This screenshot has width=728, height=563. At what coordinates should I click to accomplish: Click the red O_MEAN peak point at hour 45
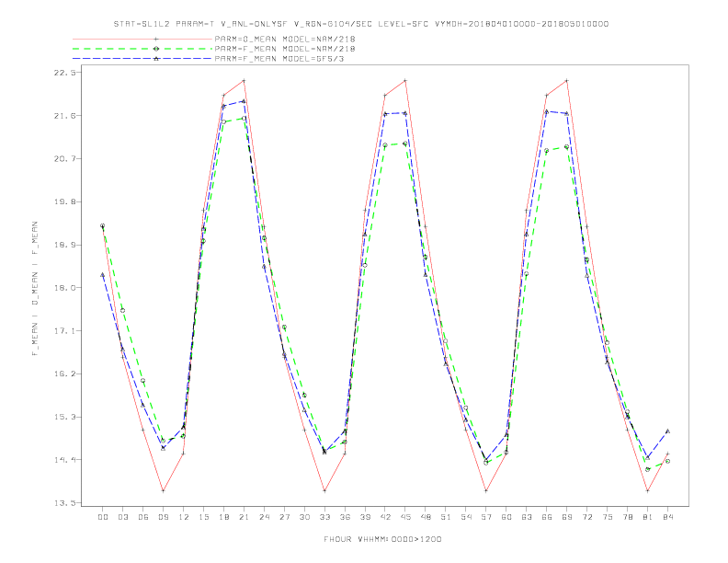pos(405,81)
